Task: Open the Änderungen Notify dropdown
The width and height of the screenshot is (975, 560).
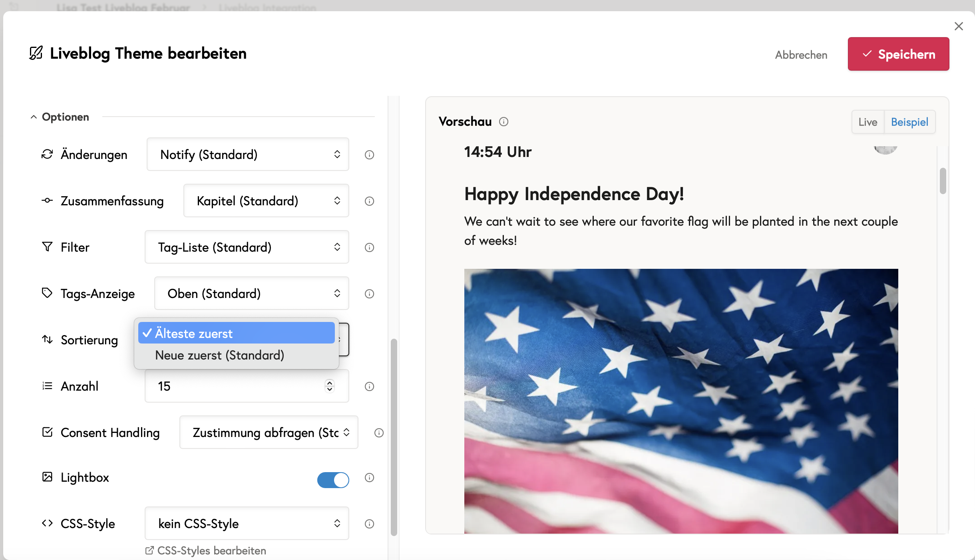Action: [x=248, y=155]
